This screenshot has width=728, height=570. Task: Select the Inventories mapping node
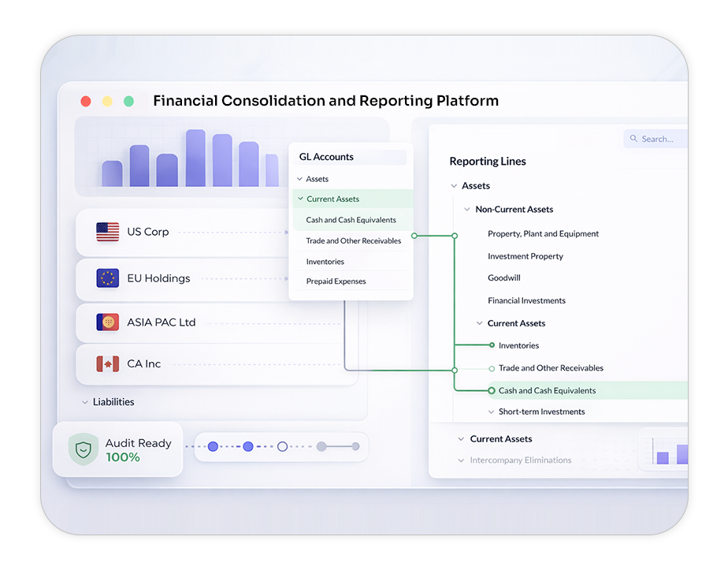492,345
